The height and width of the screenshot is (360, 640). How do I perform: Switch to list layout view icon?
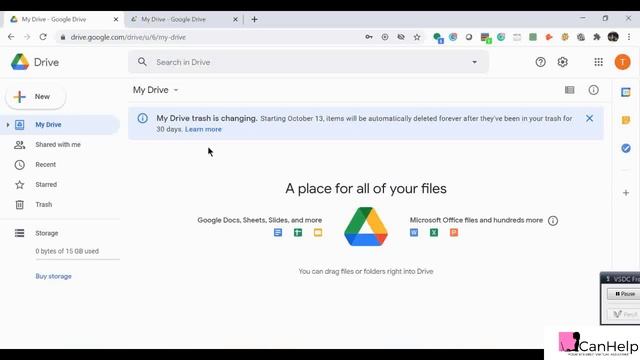click(x=569, y=90)
